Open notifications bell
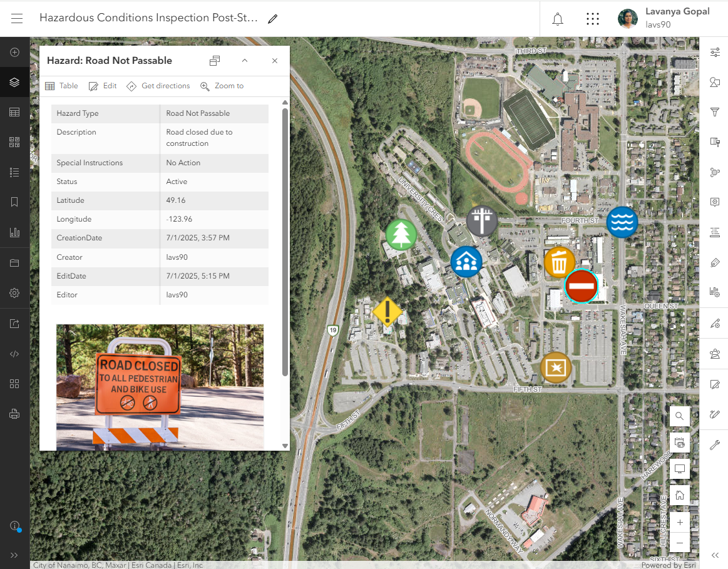 pyautogui.click(x=558, y=19)
